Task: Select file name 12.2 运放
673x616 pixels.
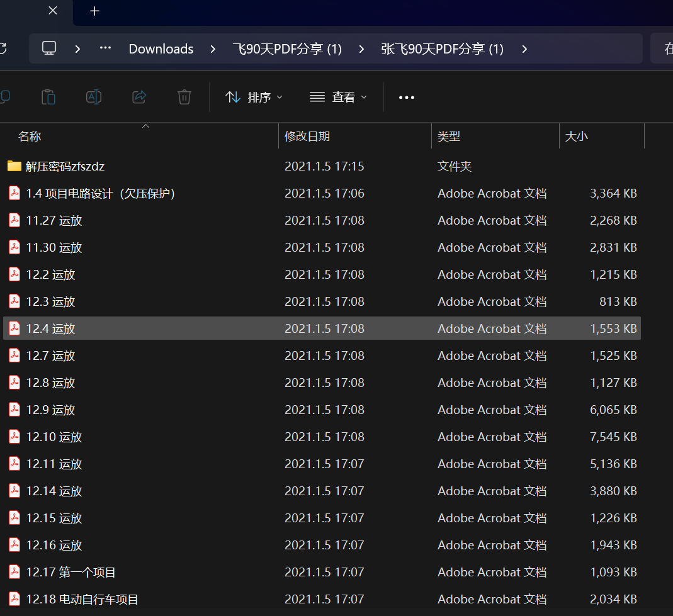Action: click(x=50, y=274)
